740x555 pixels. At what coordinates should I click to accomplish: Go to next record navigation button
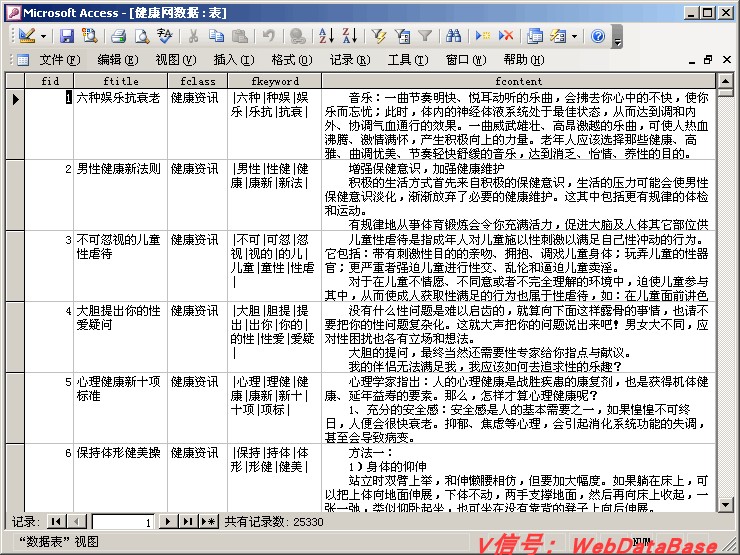click(167, 521)
